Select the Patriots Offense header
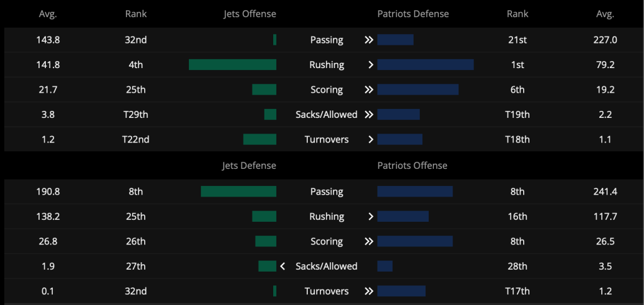This screenshot has width=644, height=305. [x=412, y=166]
